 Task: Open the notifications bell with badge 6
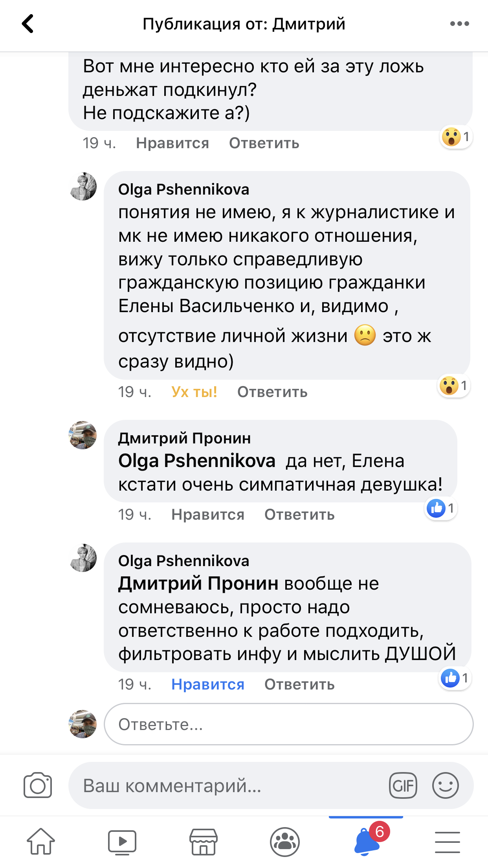(x=368, y=842)
